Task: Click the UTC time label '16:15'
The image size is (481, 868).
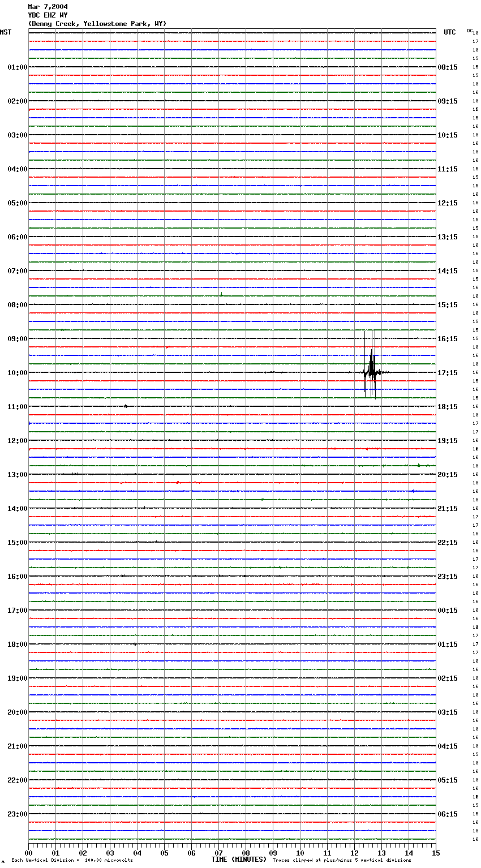Action: [x=448, y=339]
